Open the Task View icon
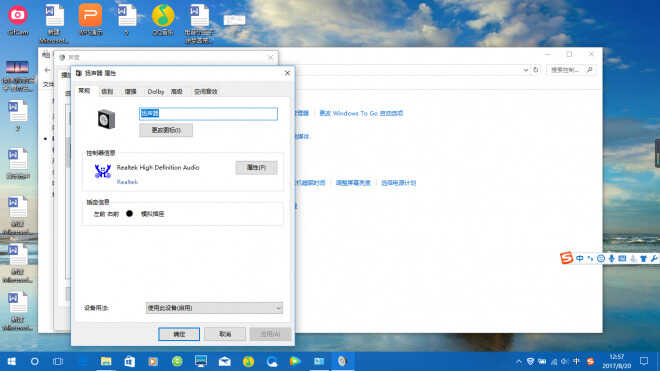The height and width of the screenshot is (371, 660). [58, 361]
